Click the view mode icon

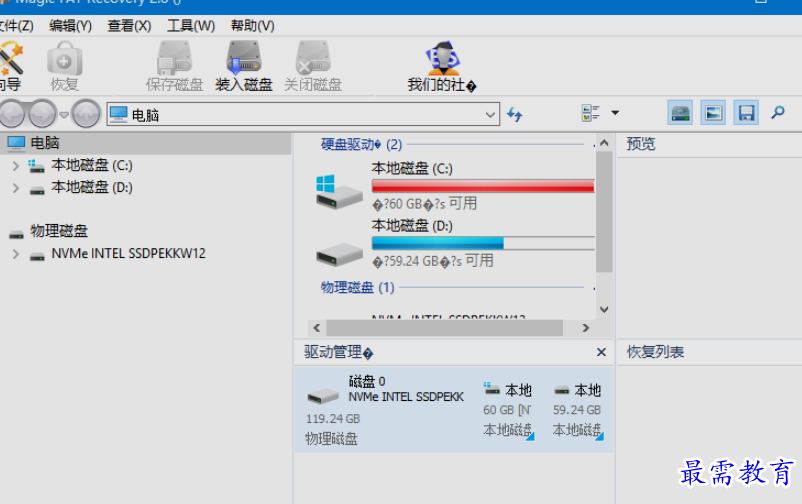[591, 113]
